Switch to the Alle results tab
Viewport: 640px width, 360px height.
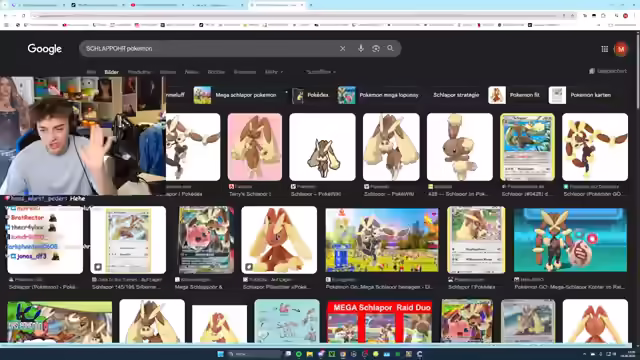pyautogui.click(x=91, y=72)
